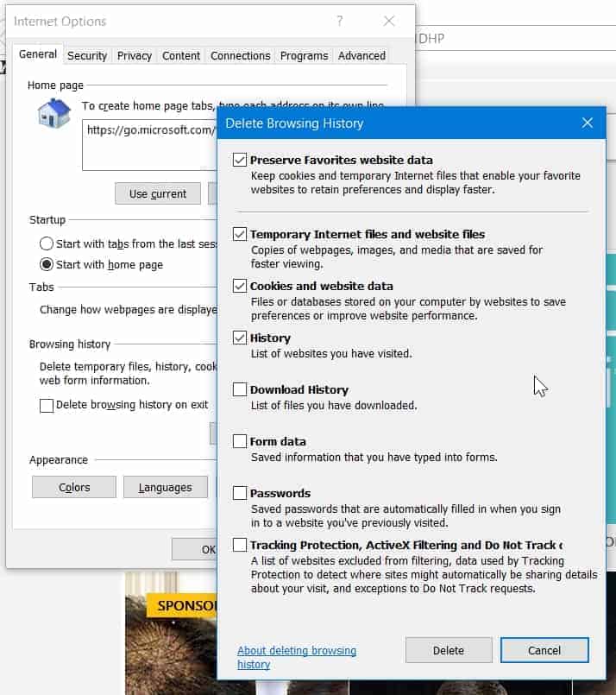Click the Use current button
The image size is (616, 695).
[x=158, y=193]
